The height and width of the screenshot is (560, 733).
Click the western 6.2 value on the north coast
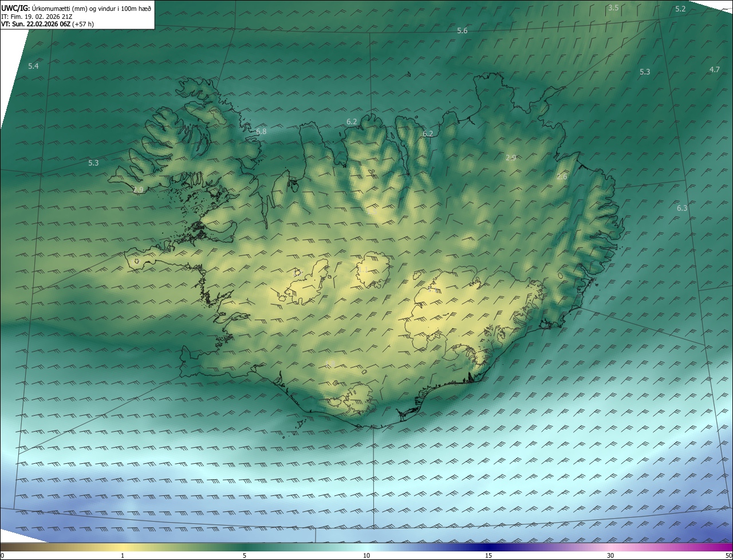[352, 122]
